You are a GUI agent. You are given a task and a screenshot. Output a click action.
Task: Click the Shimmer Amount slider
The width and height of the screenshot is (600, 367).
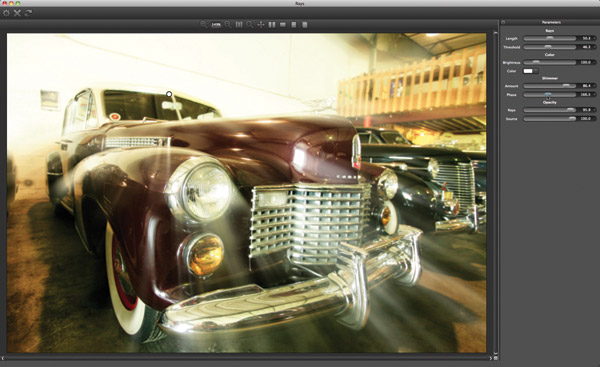549,86
